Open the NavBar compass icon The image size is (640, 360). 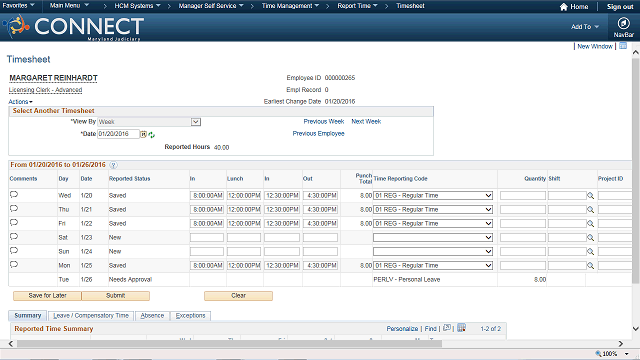click(x=623, y=24)
